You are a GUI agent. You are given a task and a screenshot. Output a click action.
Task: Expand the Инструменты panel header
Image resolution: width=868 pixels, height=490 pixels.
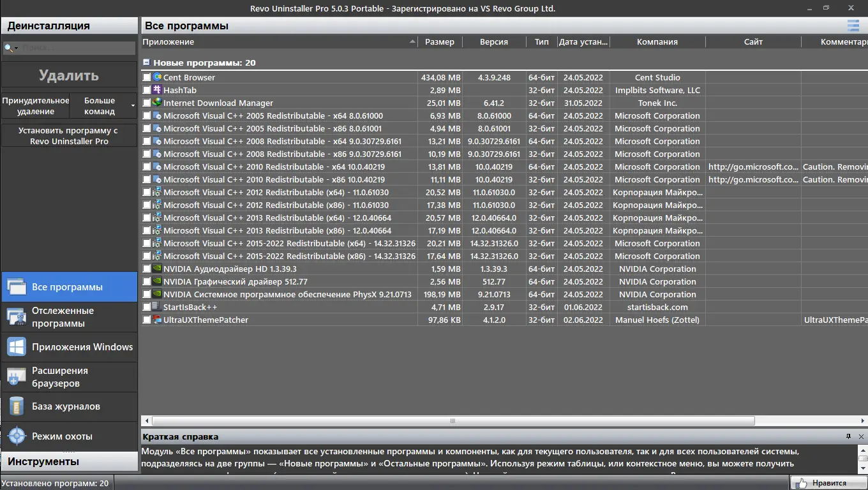coord(69,461)
